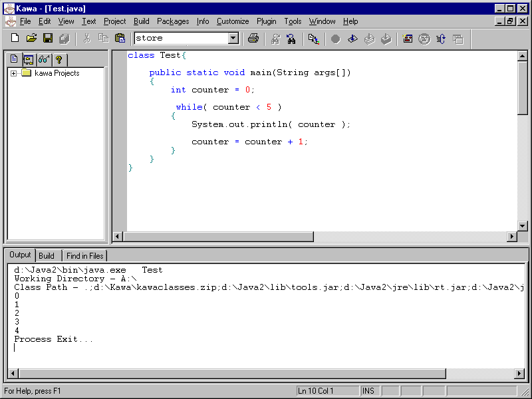Image resolution: width=532 pixels, height=399 pixels.
Task: Open the Text menu
Action: point(89,21)
